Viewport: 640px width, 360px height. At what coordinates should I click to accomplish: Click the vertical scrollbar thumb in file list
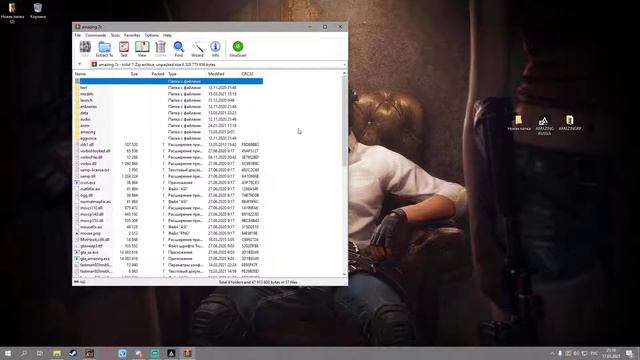344,121
